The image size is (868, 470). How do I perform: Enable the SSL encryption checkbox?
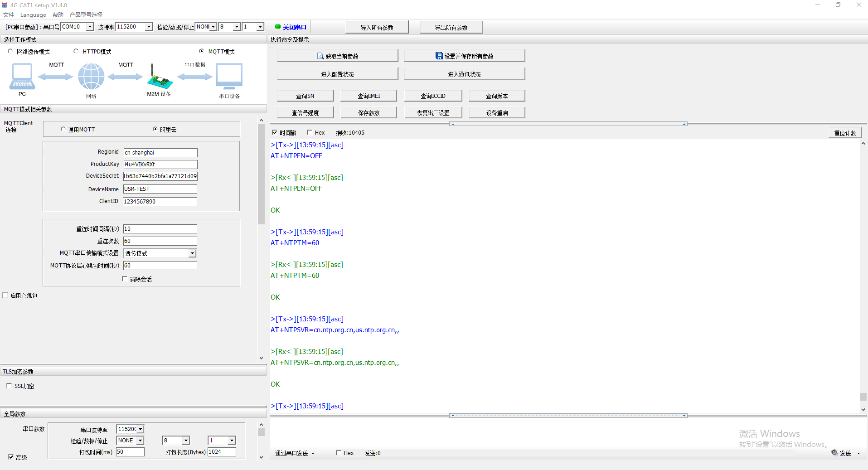9,386
